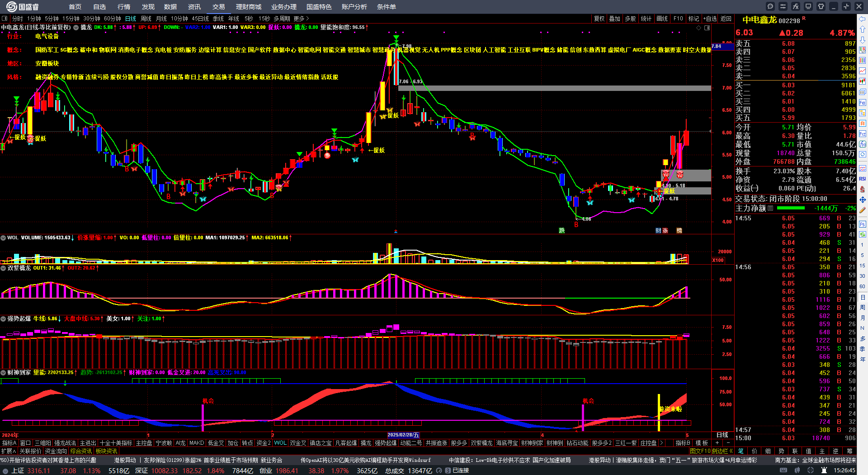The width and height of the screenshot is (868, 475).
Task: Click the 模板 template button
Action: [702, 443]
